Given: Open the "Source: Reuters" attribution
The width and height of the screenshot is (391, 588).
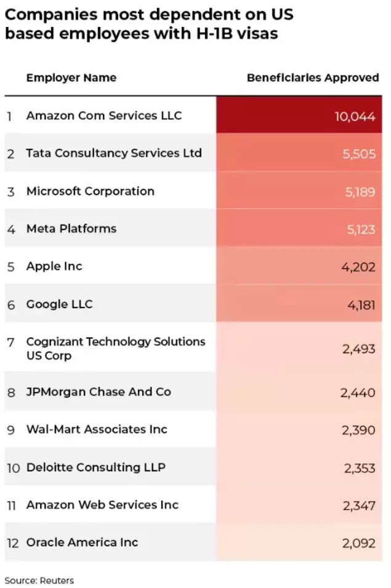Looking at the screenshot, I should (39, 580).
